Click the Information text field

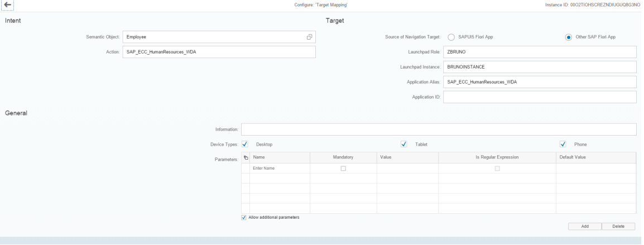point(439,129)
